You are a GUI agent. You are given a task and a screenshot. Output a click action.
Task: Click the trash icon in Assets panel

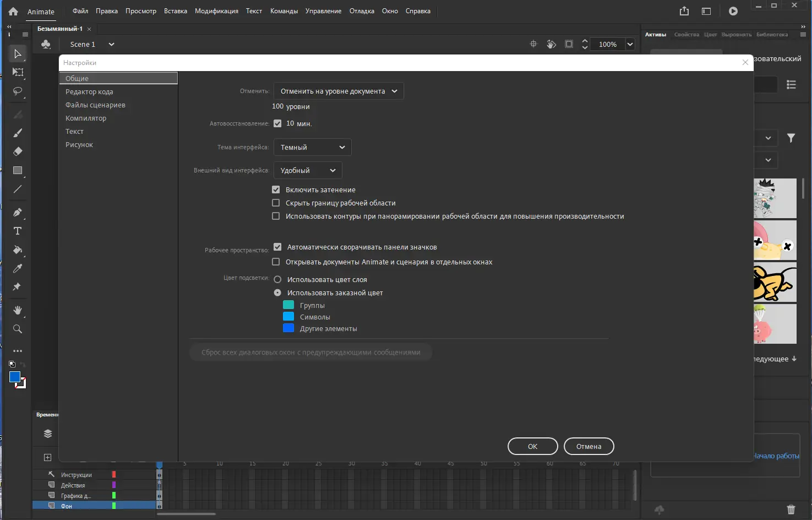click(791, 510)
